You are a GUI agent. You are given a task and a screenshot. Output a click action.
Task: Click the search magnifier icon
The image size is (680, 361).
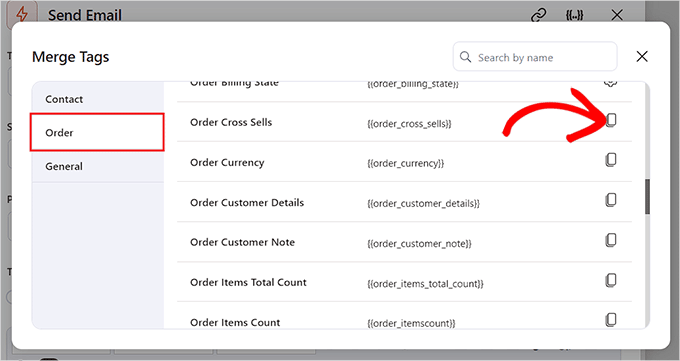click(465, 57)
